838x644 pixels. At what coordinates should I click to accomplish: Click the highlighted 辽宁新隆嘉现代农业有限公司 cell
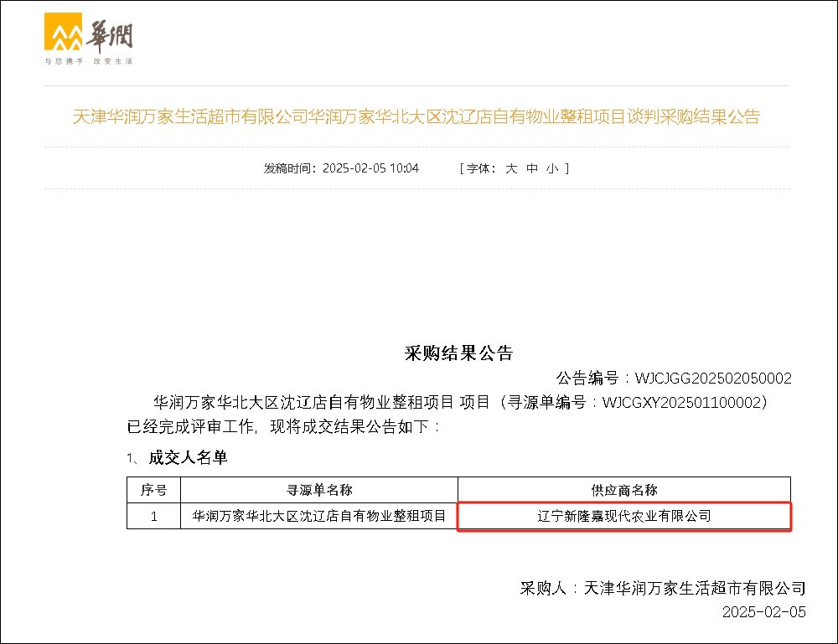coord(624,516)
